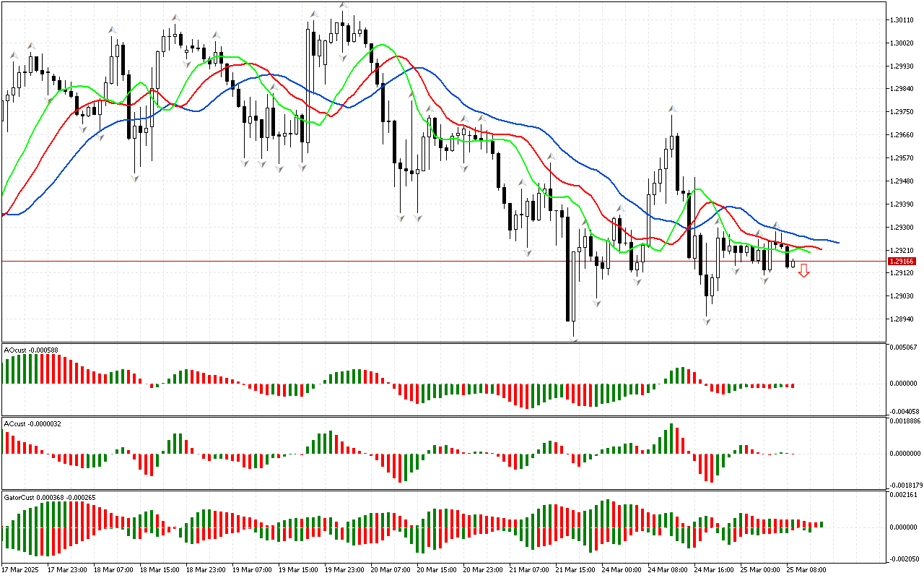Click the red down arrow sell signal
The width and height of the screenshot is (924, 578).
click(x=803, y=271)
